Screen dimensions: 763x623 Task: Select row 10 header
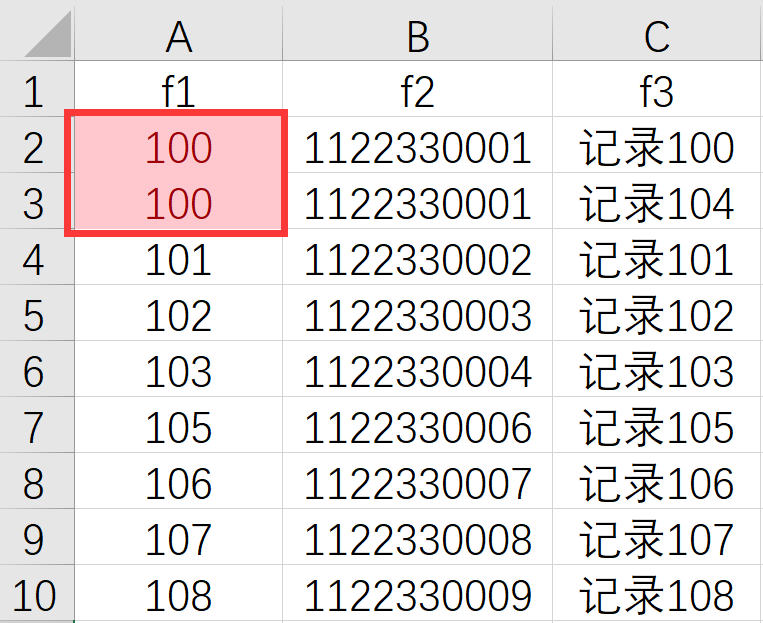35,596
